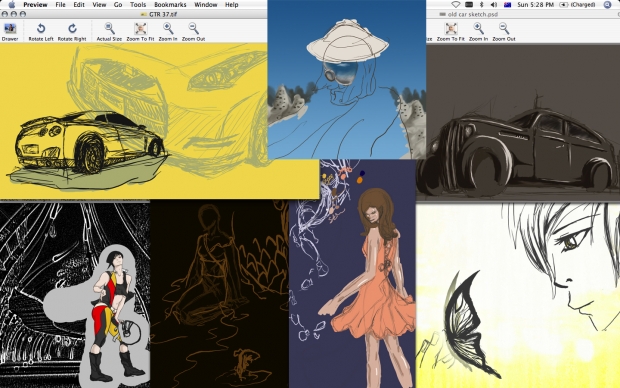Click the Australian flag input menu
Viewport: 620px width, 388px height.
point(507,5)
